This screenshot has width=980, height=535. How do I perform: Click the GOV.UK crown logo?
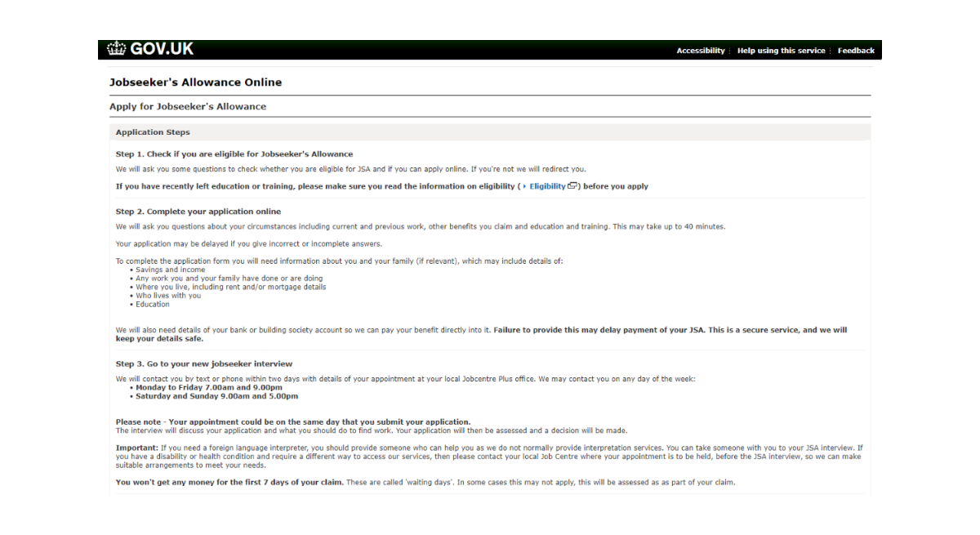(151, 49)
